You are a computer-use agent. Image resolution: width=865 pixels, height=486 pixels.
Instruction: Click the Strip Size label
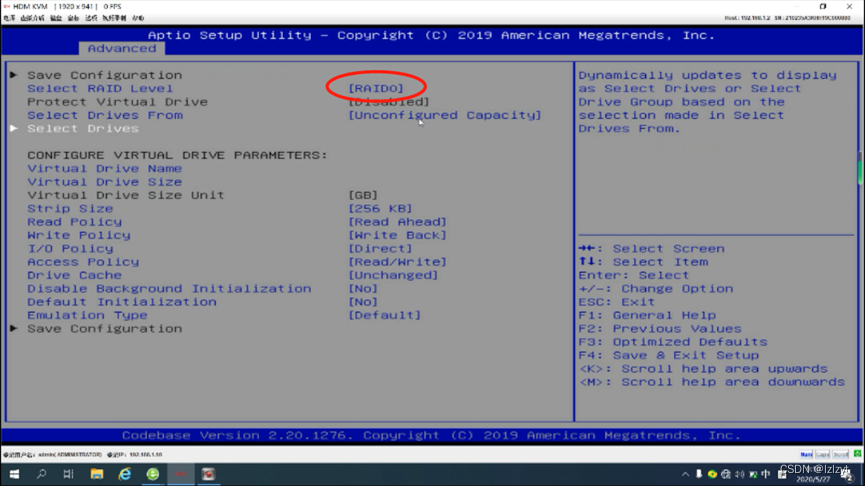tap(70, 209)
